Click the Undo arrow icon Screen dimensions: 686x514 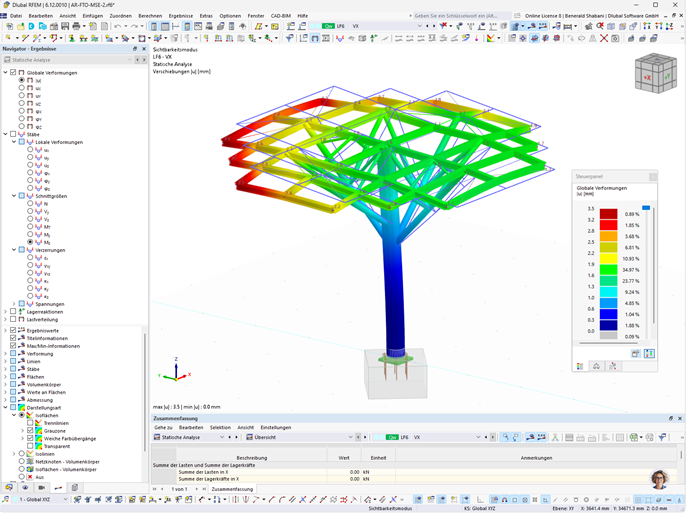(x=117, y=26)
